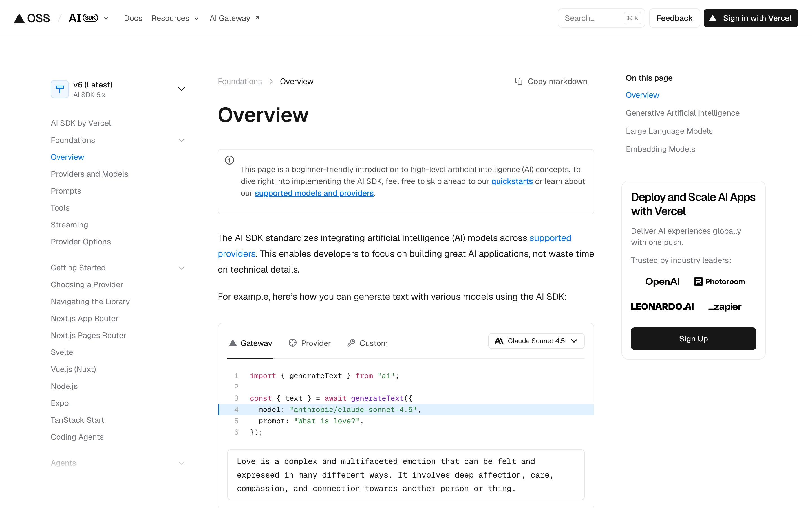Jump to Embedding Models section
The width and height of the screenshot is (812, 508).
[x=660, y=149]
